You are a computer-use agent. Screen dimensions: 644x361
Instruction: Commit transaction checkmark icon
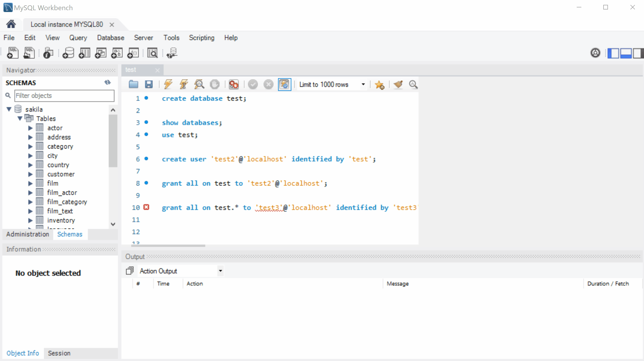point(253,84)
